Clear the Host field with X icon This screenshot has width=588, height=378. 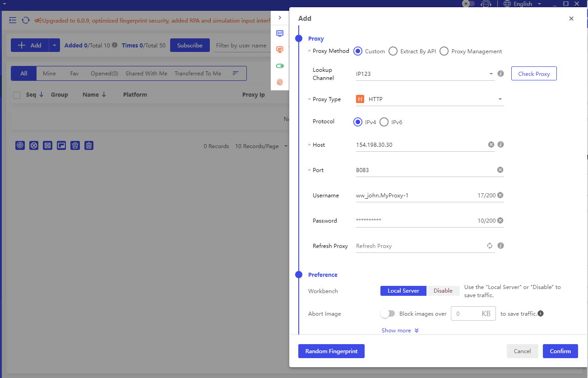[x=491, y=145]
